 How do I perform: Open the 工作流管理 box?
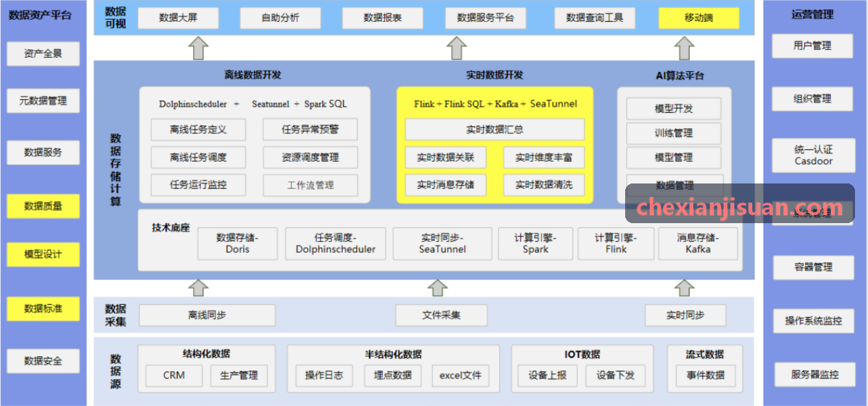[310, 185]
